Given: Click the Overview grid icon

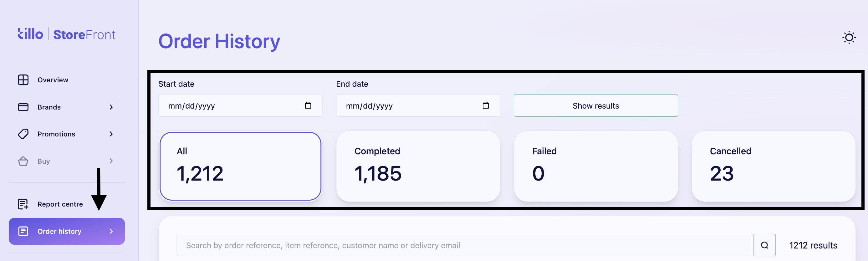Looking at the screenshot, I should coord(23,80).
